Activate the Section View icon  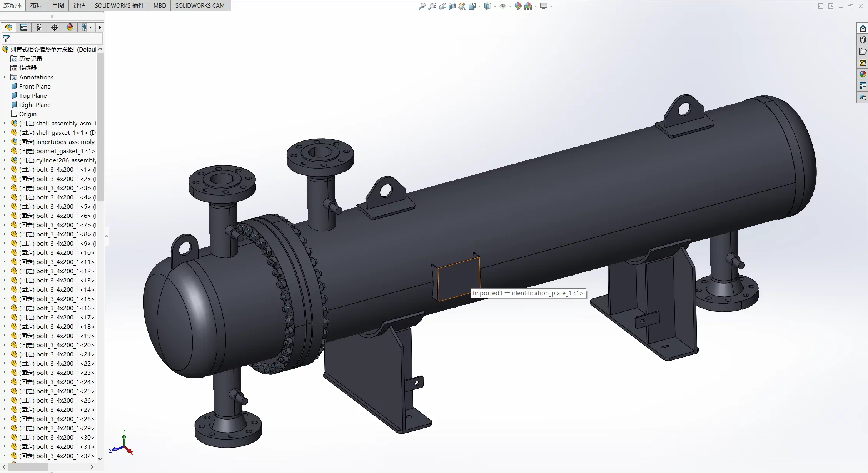[452, 6]
